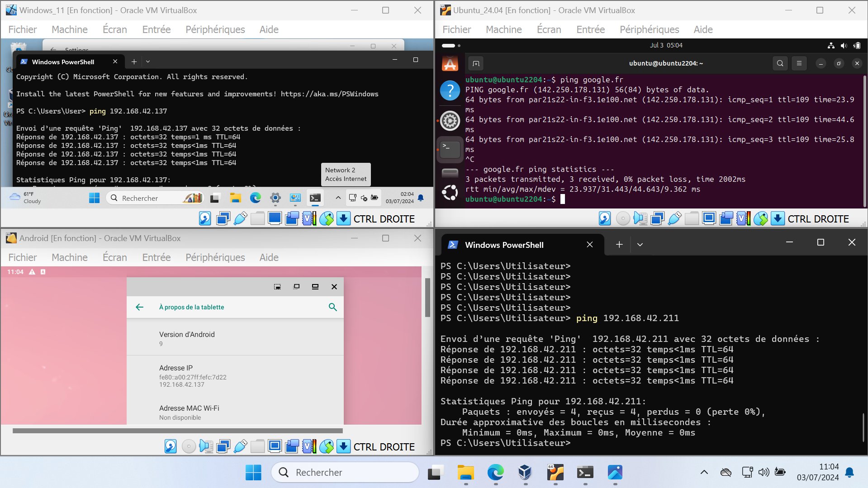Viewport: 868px width, 488px height.
Task: Open Adresse IP entry in Android settings
Action: click(235, 376)
